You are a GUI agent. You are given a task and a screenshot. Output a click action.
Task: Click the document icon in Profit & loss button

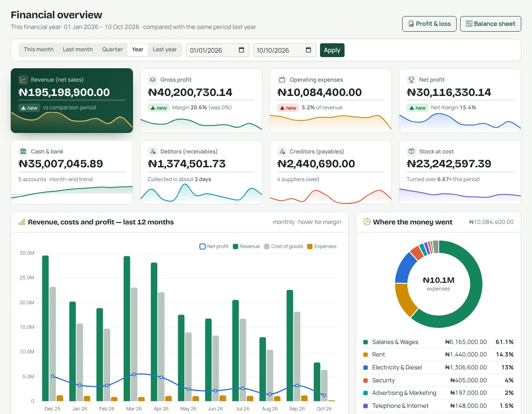pos(411,24)
